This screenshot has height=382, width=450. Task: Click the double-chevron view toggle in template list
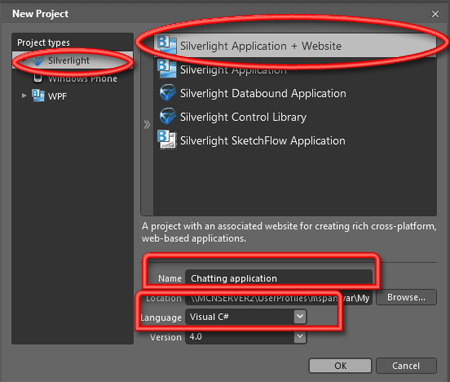[147, 125]
